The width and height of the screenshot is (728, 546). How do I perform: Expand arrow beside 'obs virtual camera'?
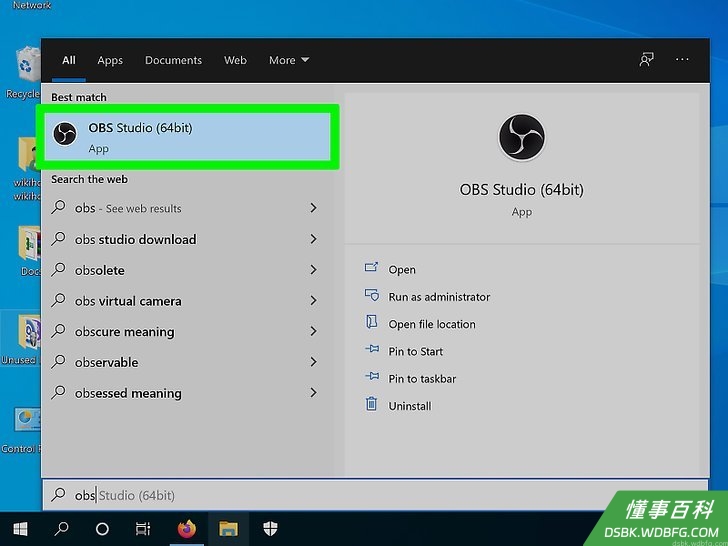pos(313,301)
